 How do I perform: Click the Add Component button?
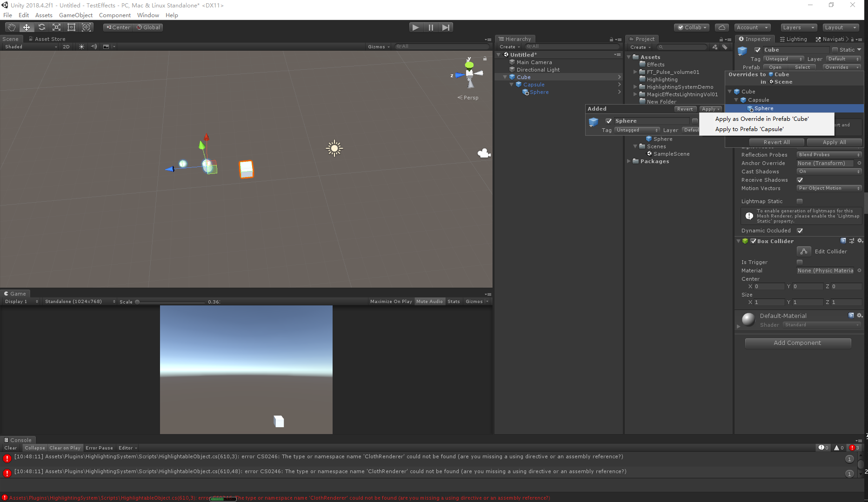[798, 343]
